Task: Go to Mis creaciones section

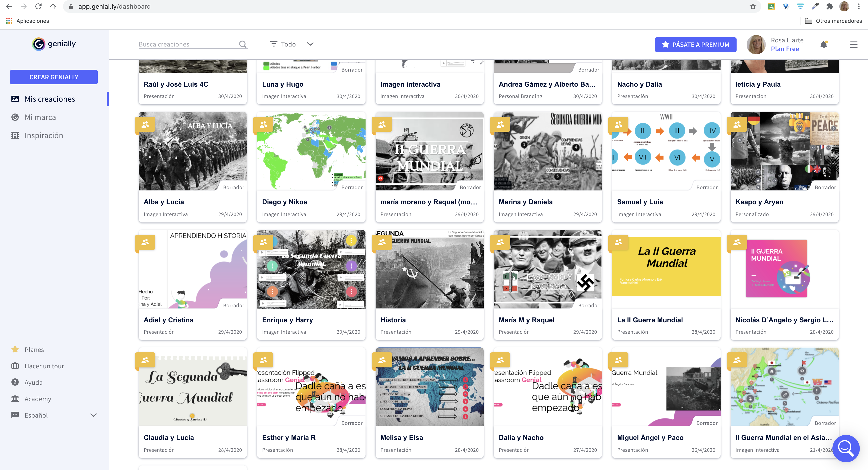Action: point(50,99)
